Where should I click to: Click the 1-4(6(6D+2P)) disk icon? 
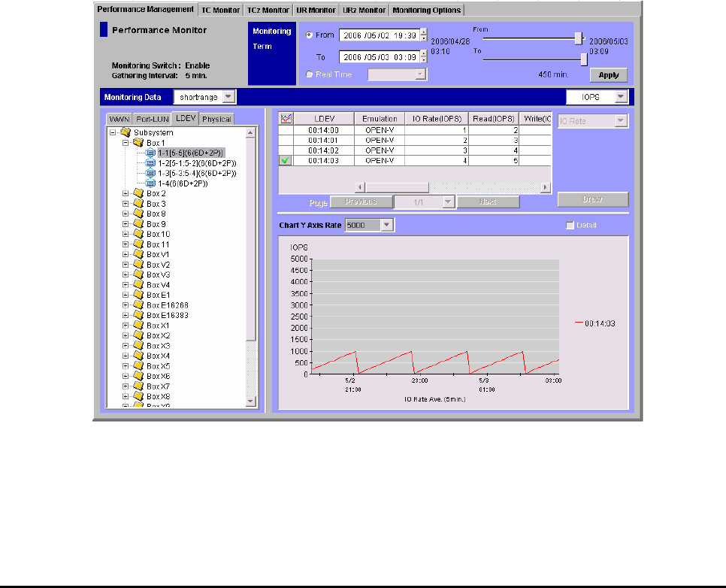150,183
